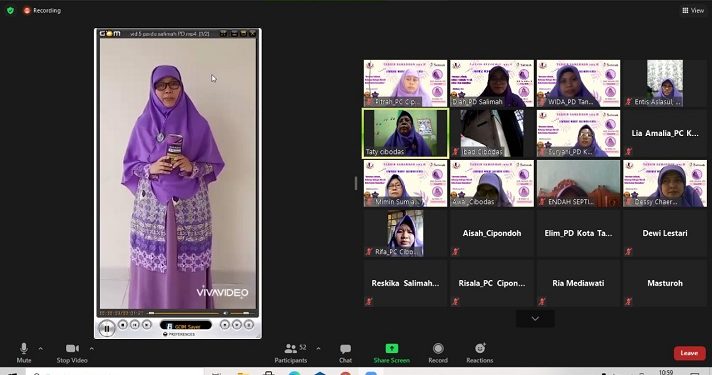The height and width of the screenshot is (375, 712).
Task: Click muted mic icon on Reskika Salimah tile
Action: pos(369,301)
